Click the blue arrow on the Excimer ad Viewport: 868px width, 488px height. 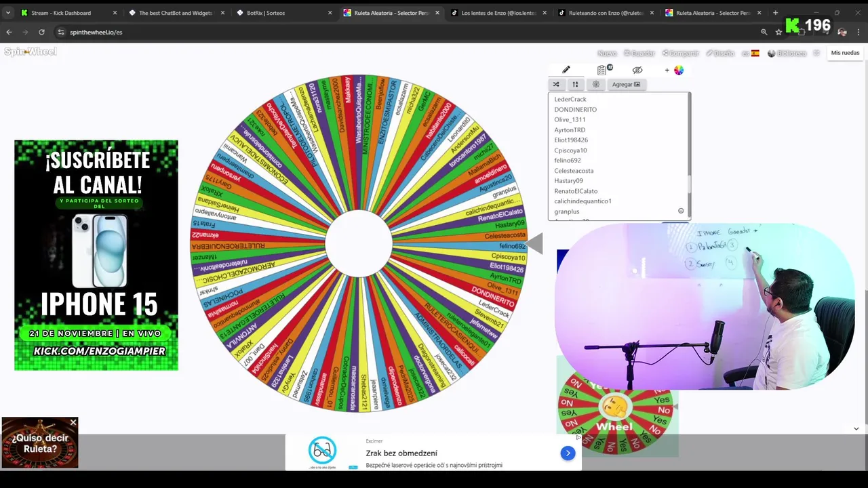(x=568, y=453)
